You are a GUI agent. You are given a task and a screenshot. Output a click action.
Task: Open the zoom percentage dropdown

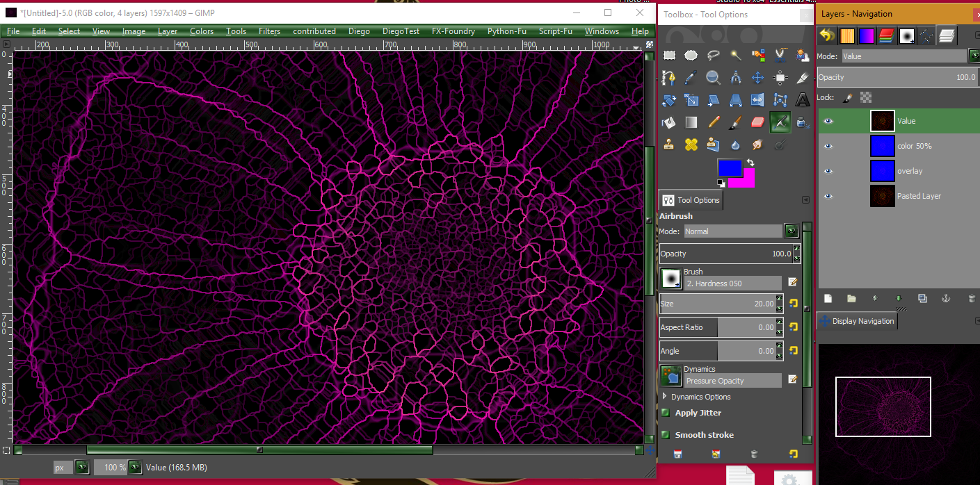136,468
